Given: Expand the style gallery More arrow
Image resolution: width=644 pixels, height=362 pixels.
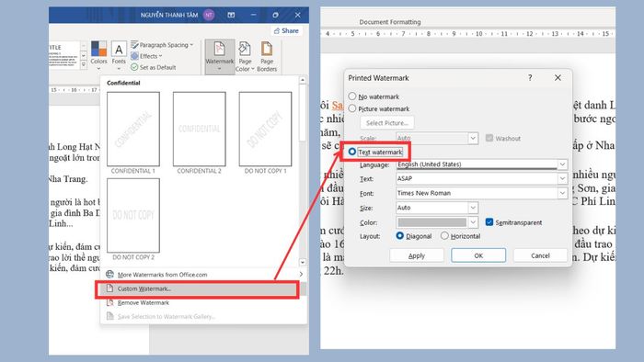Looking at the screenshot, I should (x=84, y=64).
